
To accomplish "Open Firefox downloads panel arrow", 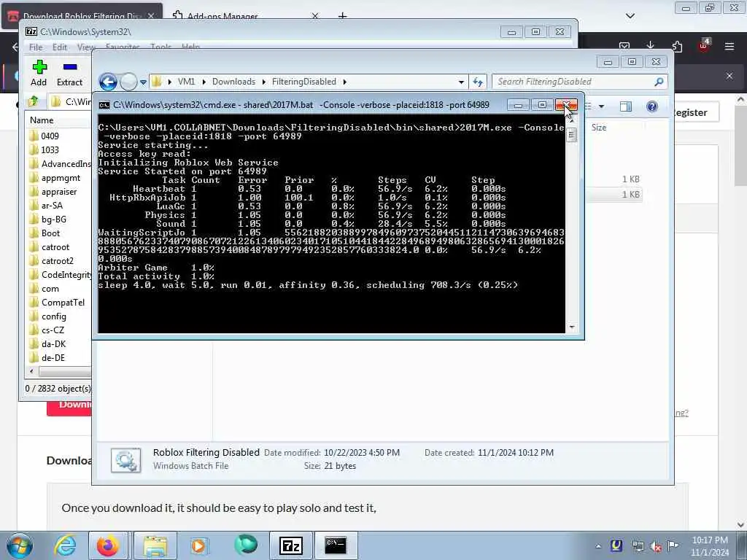I will [x=650, y=46].
